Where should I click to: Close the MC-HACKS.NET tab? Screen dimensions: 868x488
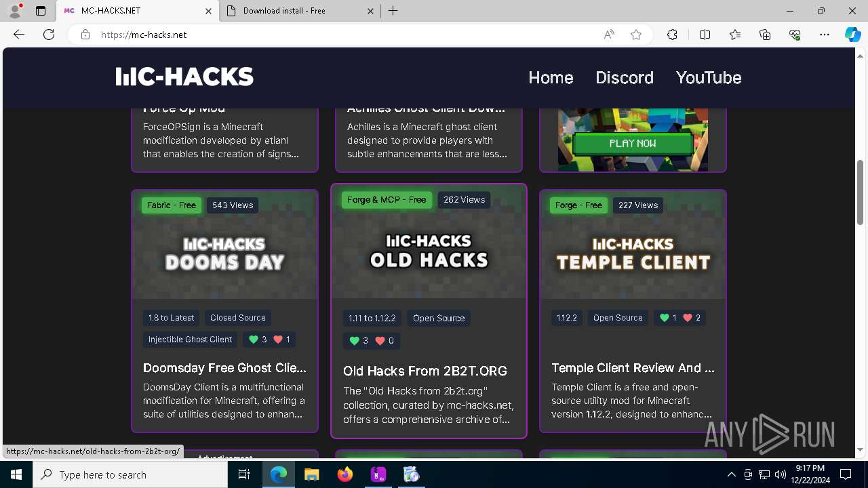[208, 11]
